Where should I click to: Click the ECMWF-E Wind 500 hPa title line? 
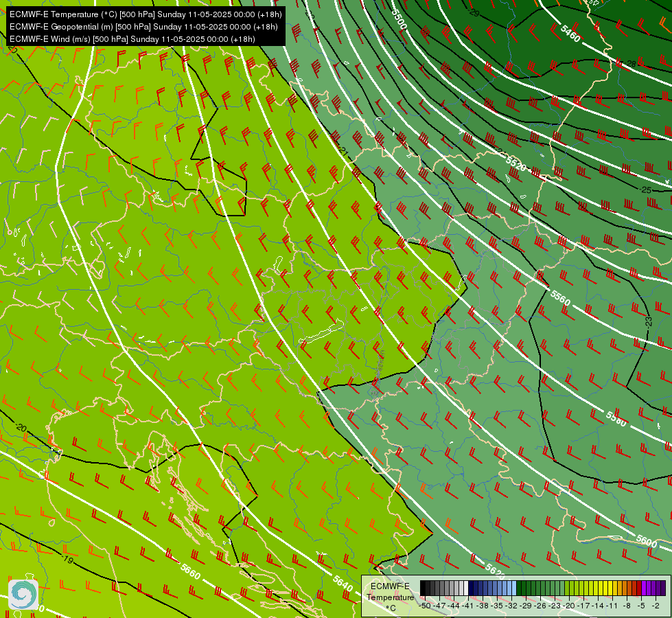(132, 39)
